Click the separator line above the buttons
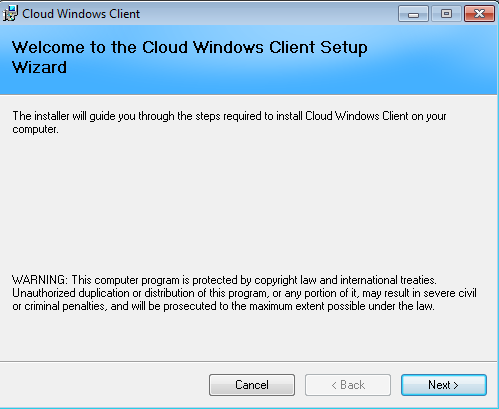The image size is (499, 409). 248,361
